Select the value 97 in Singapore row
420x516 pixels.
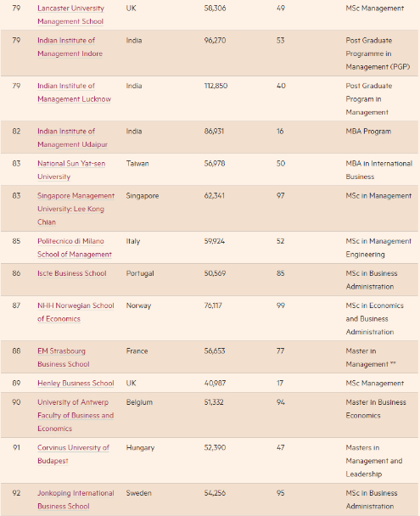281,196
